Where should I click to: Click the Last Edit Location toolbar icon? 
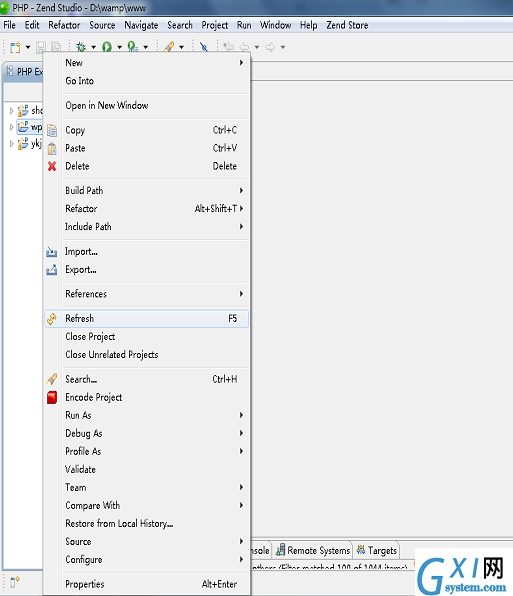click(x=229, y=47)
